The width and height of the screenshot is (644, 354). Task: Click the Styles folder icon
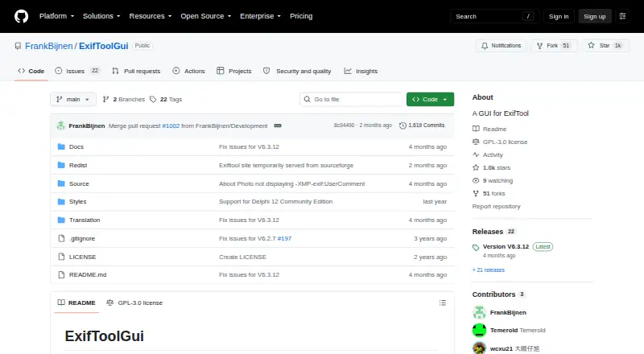click(61, 202)
